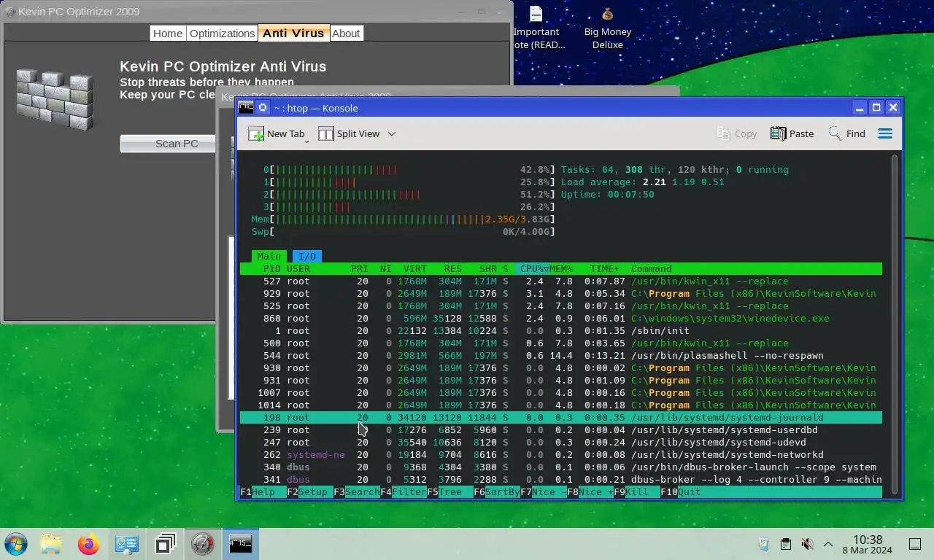934x560 pixels.
Task: Open Optimizations tab in Kevin PC Optimizer
Action: 222,33
